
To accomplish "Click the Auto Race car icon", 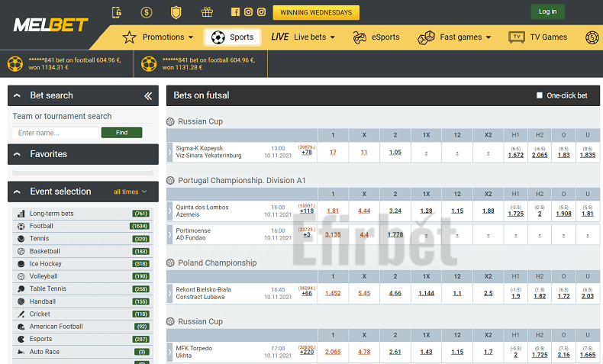I will tap(21, 352).
